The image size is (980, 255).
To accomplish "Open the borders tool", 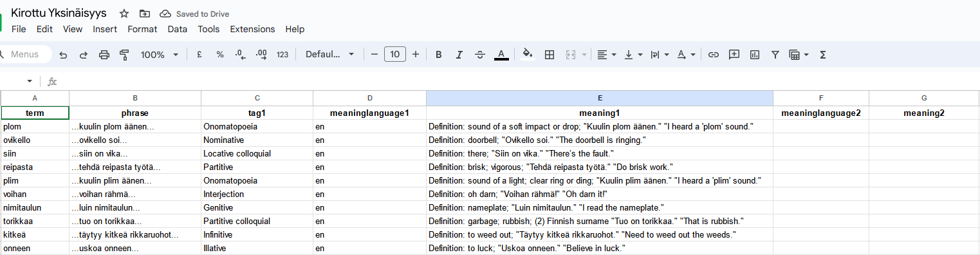I will [x=550, y=55].
